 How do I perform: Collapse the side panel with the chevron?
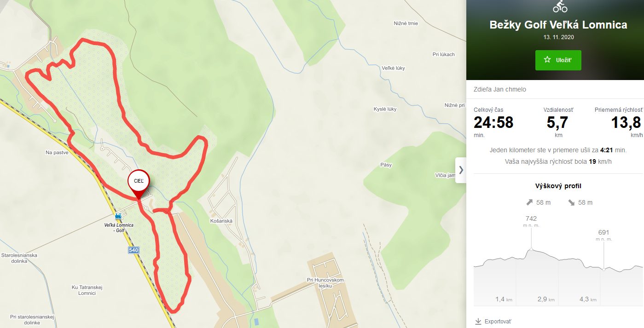[x=461, y=170]
